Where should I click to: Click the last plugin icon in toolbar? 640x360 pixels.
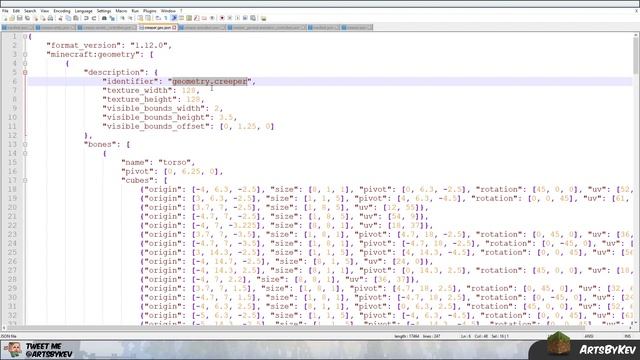tap(263, 18)
